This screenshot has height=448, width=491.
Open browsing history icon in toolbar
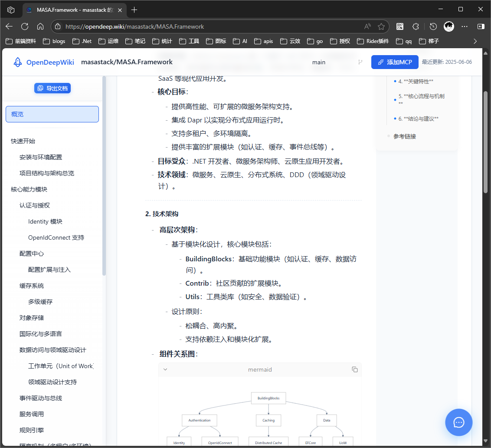[x=433, y=26]
